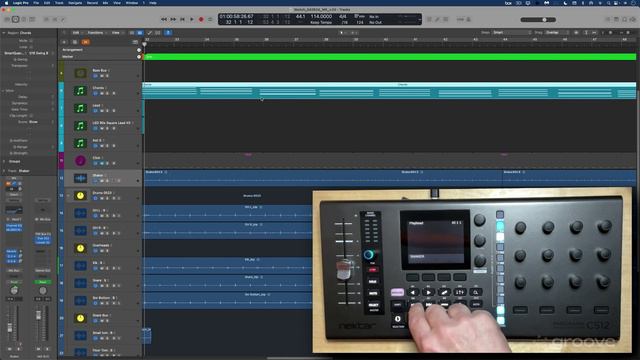Toggle the Mute checkbox in Region inspector
Viewport: 640px width, 360px height.
pos(31,41)
